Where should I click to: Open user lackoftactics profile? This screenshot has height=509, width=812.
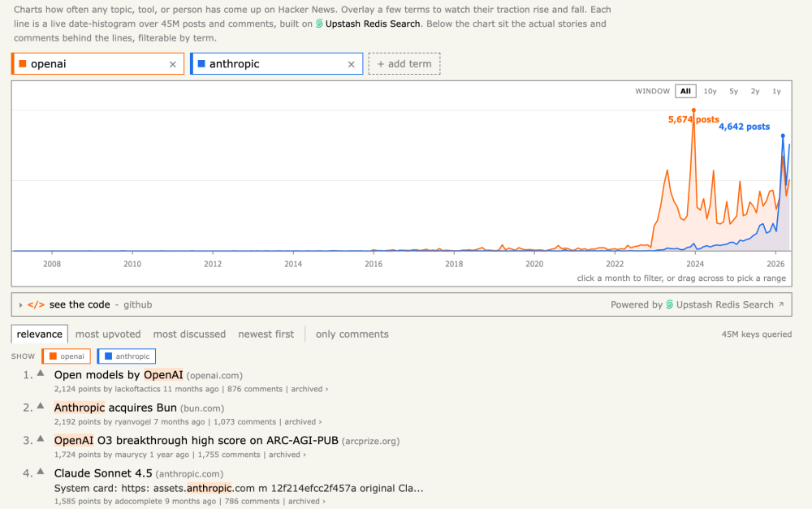[x=137, y=389]
